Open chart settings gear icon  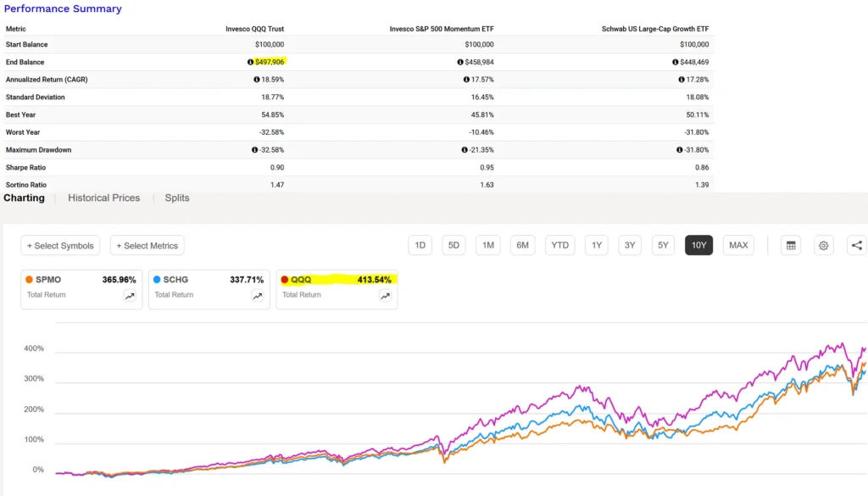[823, 246]
